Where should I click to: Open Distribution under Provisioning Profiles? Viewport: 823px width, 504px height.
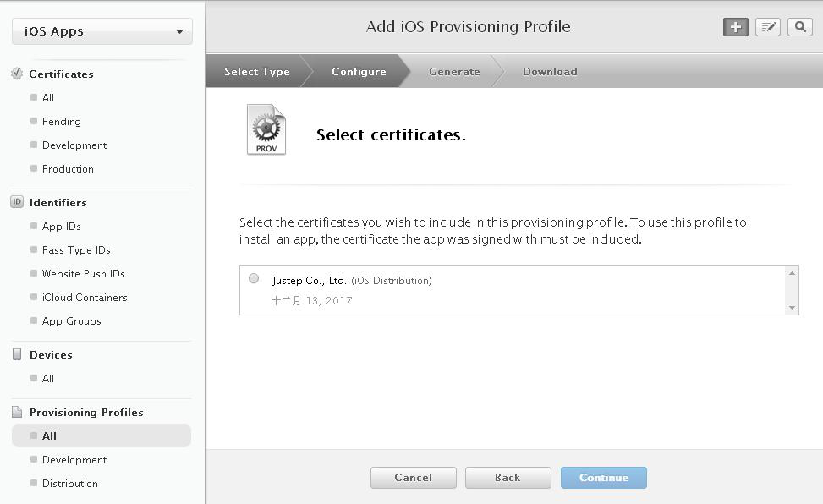point(70,484)
